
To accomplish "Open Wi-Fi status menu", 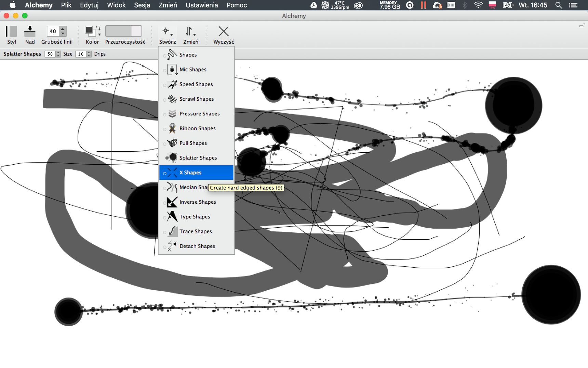I will pos(478,5).
